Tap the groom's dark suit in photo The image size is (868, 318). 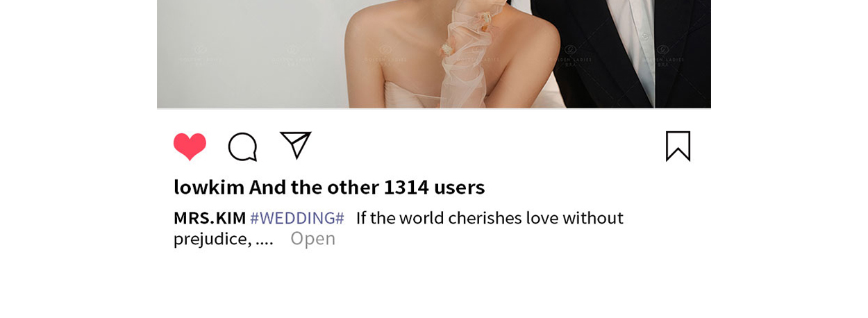tap(589, 56)
